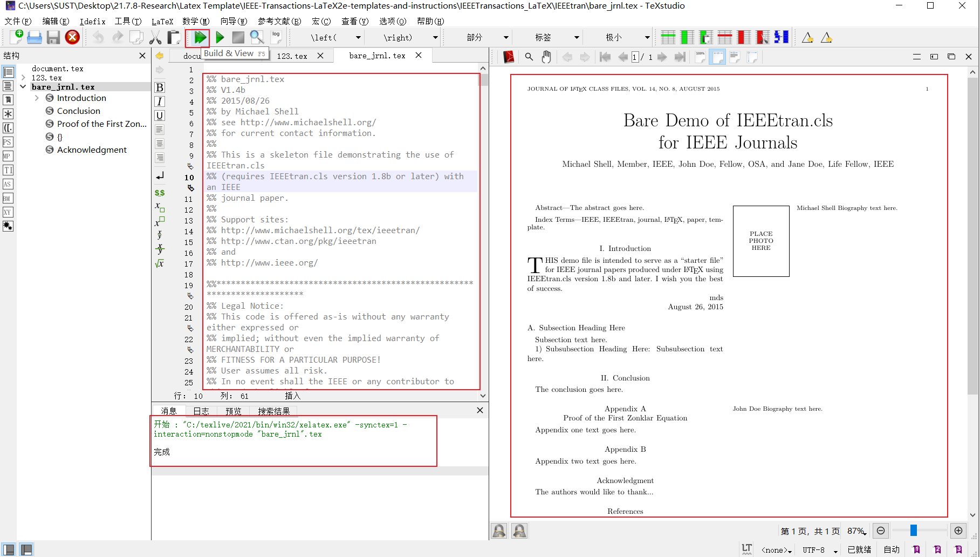Toggle the magnifier in the PDF viewer
The width and height of the screenshot is (980, 557).
pyautogui.click(x=528, y=56)
